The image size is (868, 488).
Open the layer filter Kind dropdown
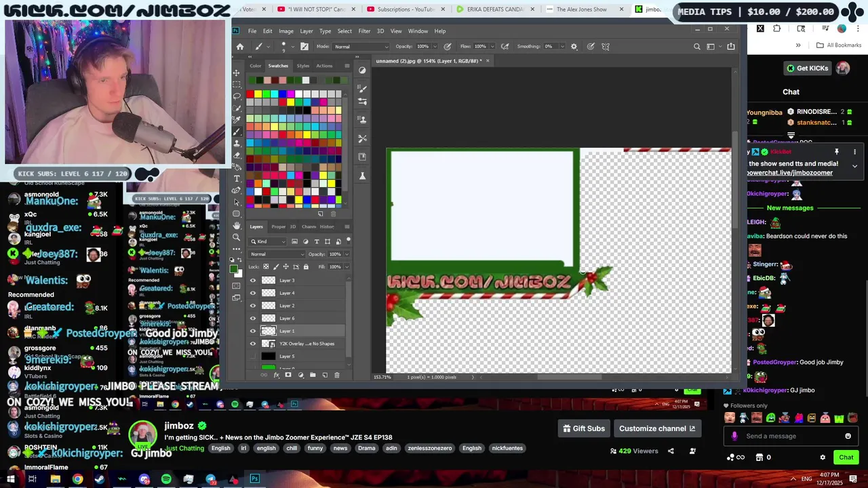pyautogui.click(x=269, y=241)
